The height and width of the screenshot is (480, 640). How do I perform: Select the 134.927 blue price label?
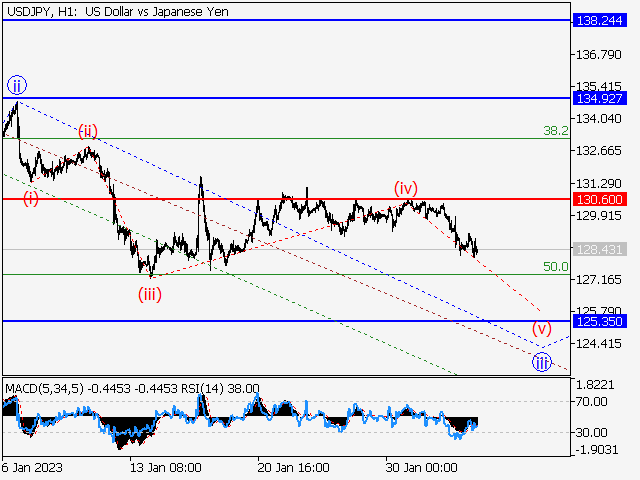599,98
